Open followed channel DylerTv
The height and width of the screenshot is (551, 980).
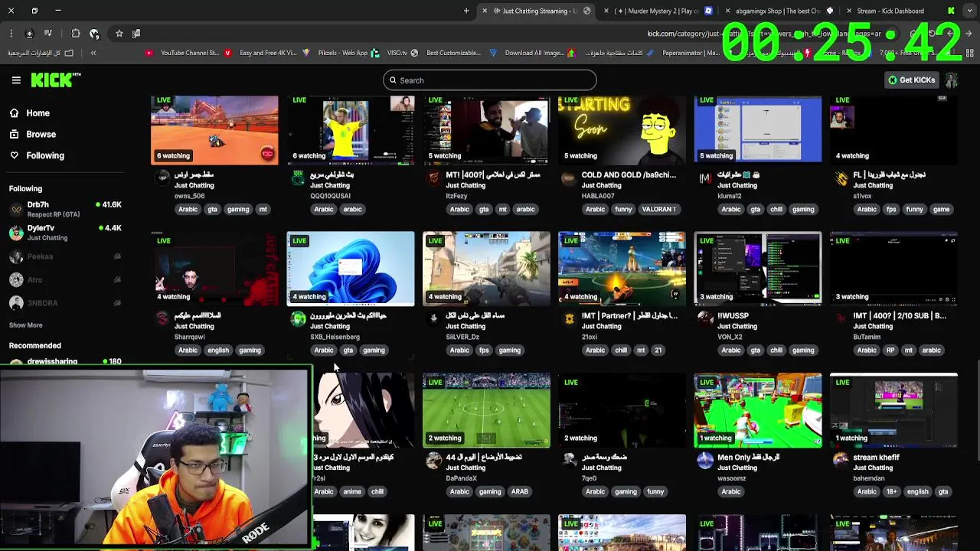coord(65,233)
